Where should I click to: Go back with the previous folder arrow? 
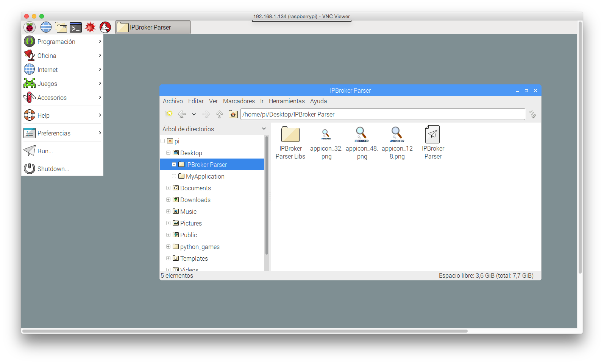pyautogui.click(x=182, y=114)
